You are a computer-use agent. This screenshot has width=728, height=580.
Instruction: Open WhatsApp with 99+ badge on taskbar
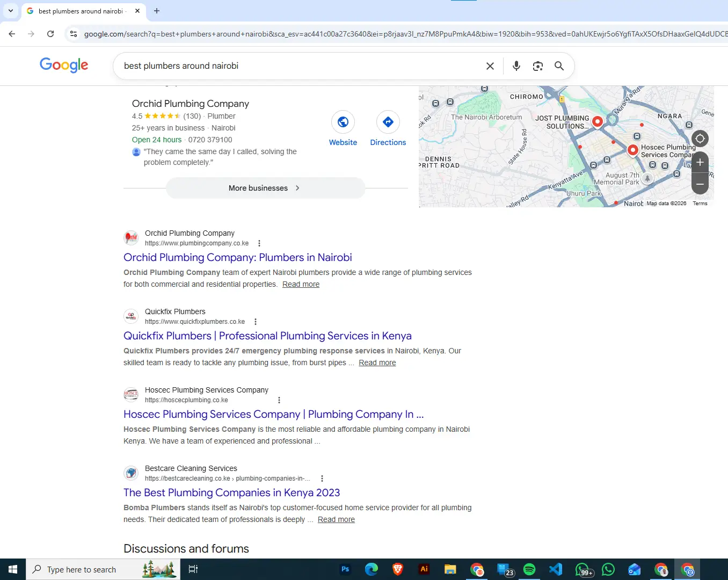coord(583,570)
